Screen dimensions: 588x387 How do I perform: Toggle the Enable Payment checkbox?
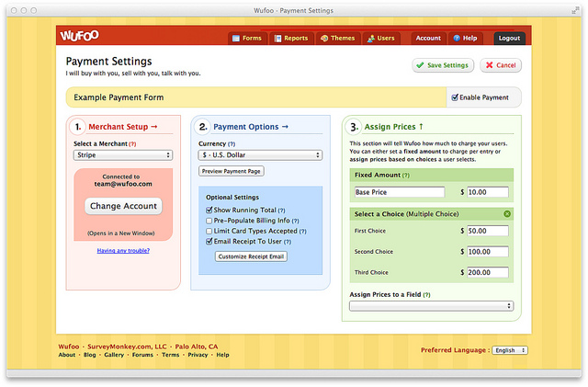coord(455,97)
